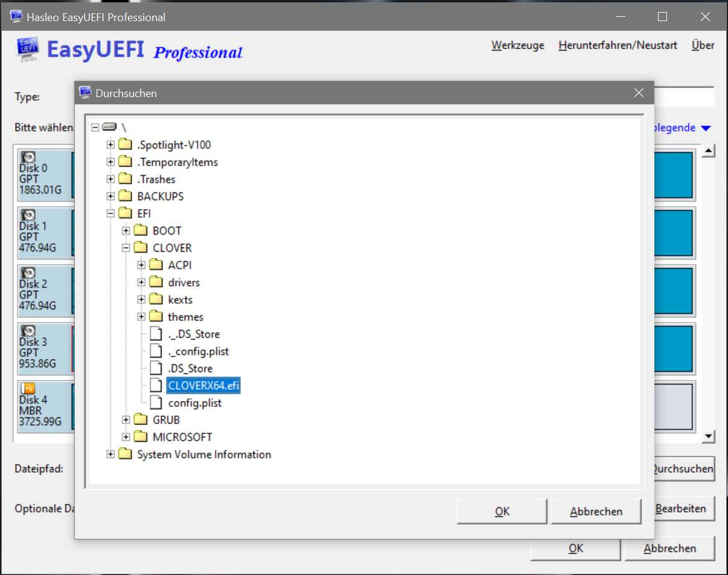Click the GRUB folder icon

141,420
